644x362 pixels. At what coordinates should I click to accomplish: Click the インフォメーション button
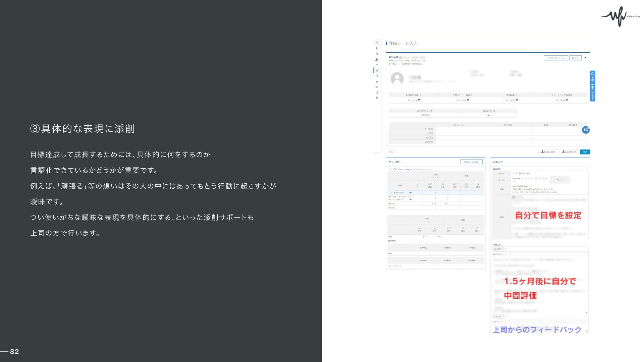coord(556,58)
